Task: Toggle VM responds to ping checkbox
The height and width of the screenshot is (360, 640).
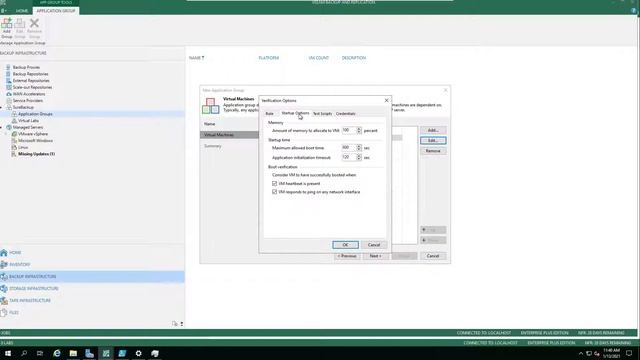Action: coord(275,192)
